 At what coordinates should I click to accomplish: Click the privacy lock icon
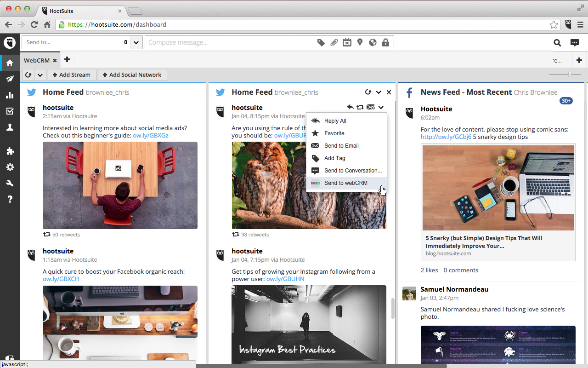pos(385,42)
